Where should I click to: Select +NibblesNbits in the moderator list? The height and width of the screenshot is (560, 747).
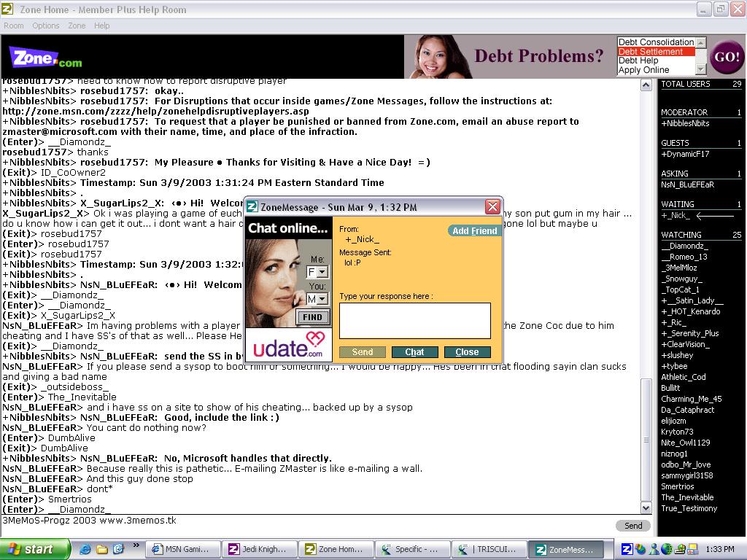click(x=685, y=123)
